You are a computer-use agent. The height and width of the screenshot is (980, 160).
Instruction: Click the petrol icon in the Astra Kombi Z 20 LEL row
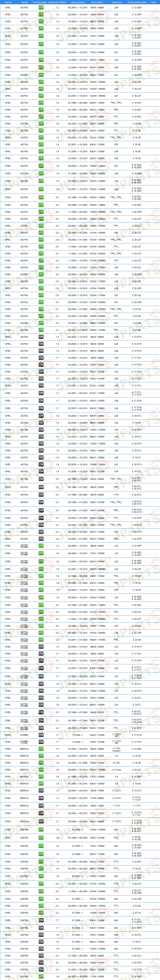tap(41, 626)
